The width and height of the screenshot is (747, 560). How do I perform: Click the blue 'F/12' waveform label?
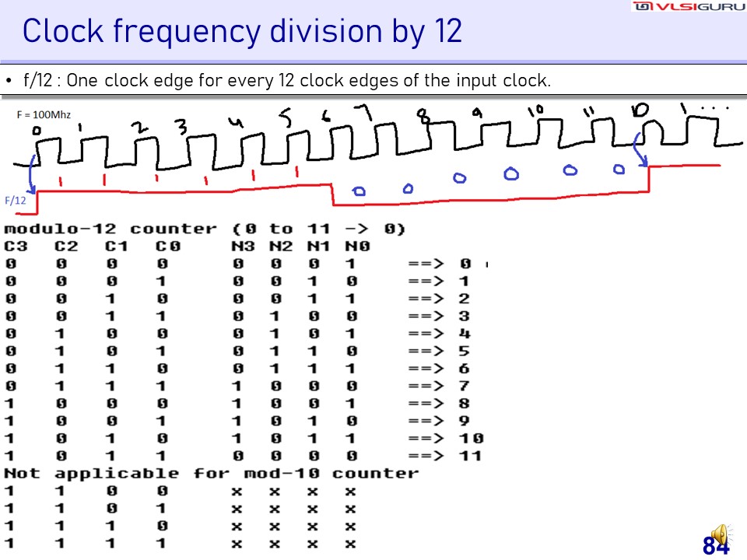(x=16, y=200)
